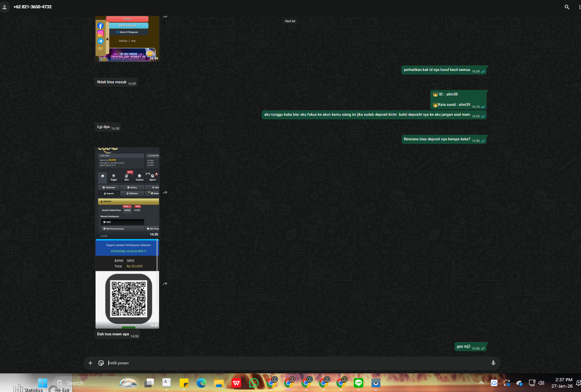This screenshot has width=581, height=392.
Task: Open the clock showing 2:37 PM
Action: click(562, 383)
